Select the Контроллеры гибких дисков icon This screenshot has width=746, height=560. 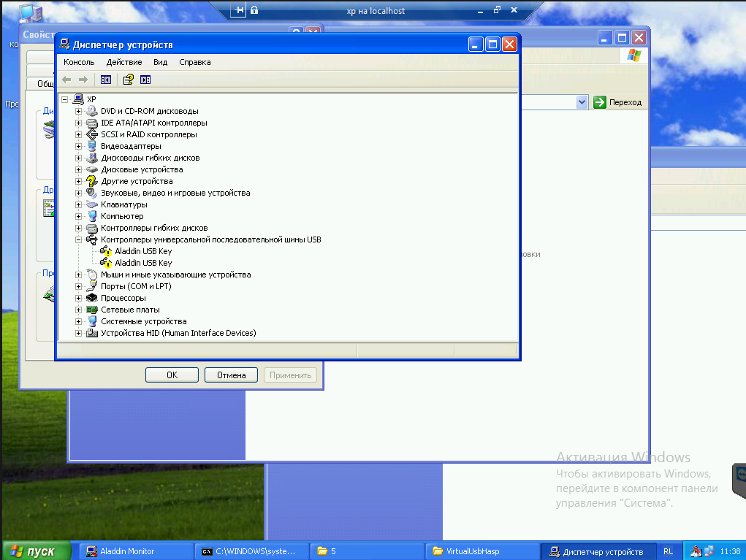[92, 229]
